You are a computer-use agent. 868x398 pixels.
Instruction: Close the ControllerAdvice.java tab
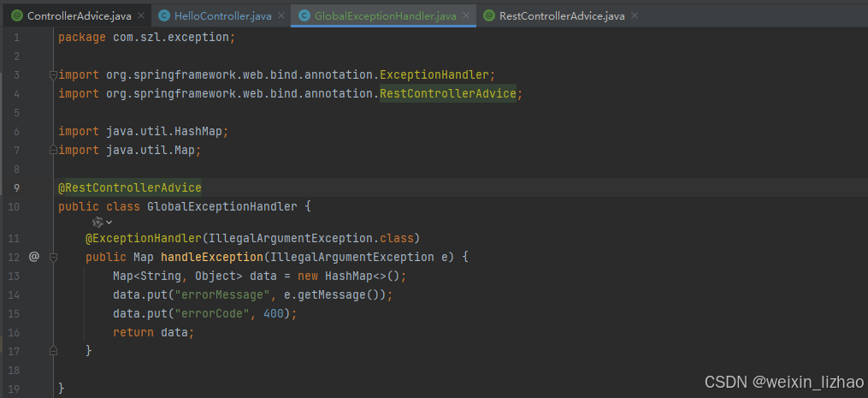pos(141,16)
